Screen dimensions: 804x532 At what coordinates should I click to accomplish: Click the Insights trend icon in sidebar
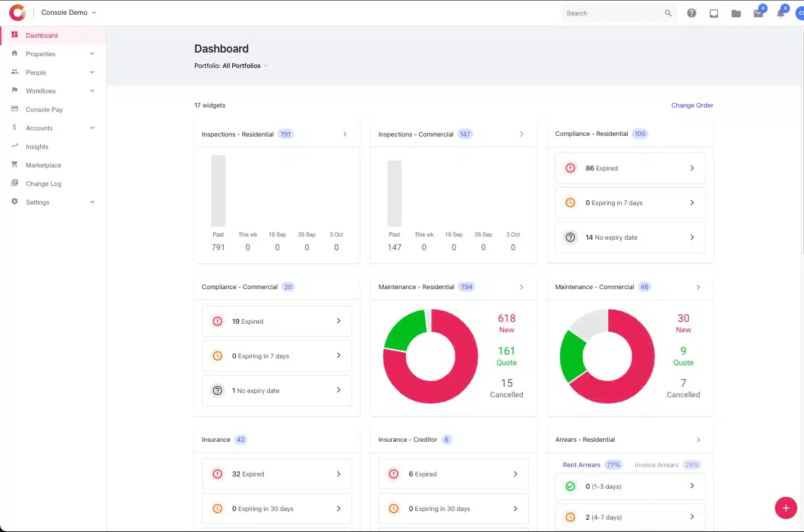14,146
